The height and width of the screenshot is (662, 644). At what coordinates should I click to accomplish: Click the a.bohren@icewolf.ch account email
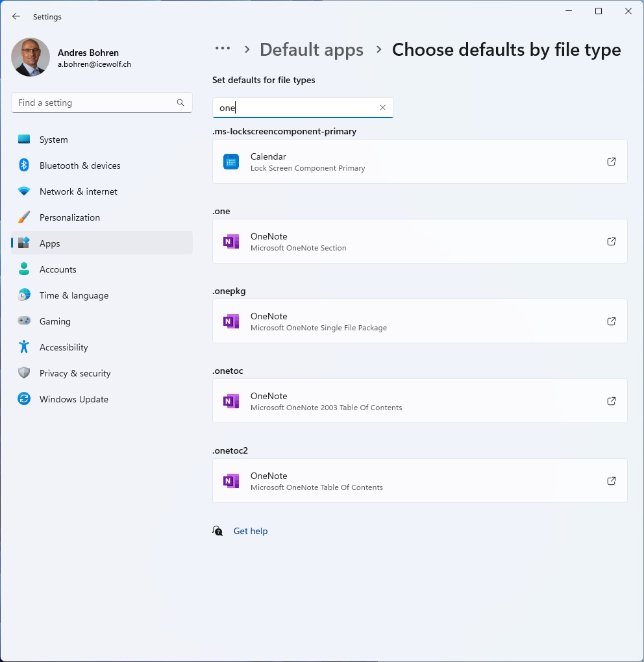coord(94,64)
